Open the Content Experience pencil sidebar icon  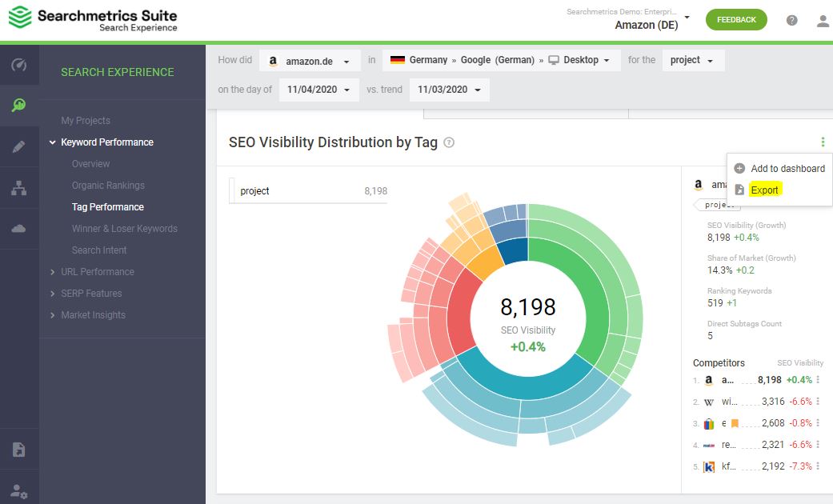coord(19,146)
